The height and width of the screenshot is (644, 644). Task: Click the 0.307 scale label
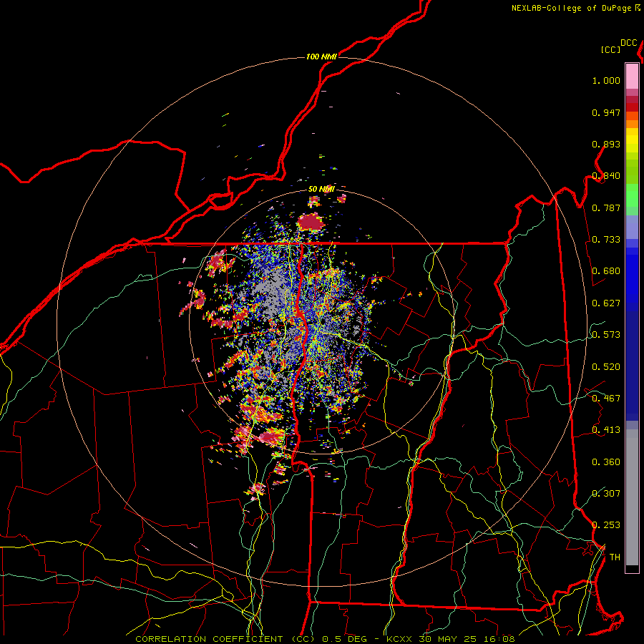point(606,493)
